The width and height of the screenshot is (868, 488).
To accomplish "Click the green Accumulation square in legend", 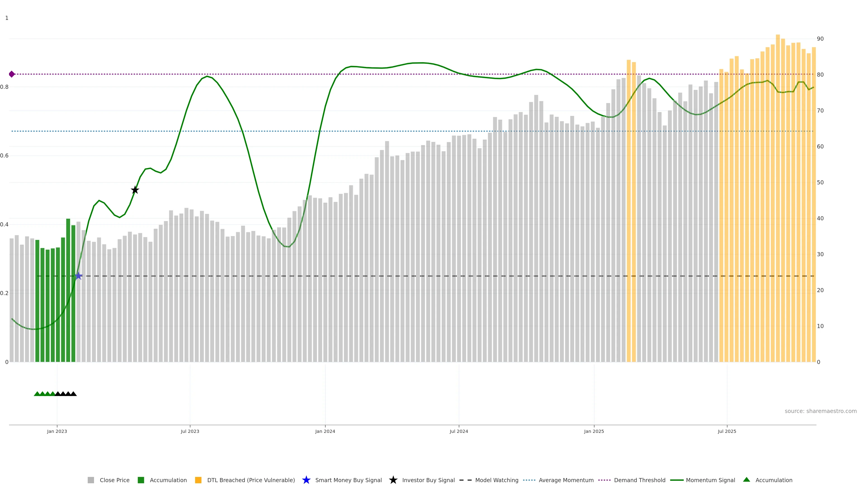I will click(x=141, y=480).
